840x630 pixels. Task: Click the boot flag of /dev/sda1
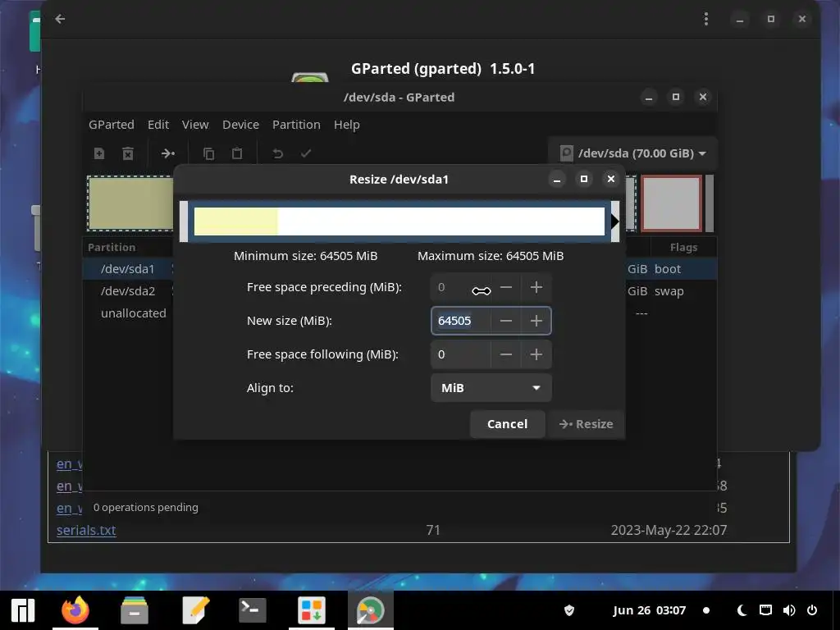pyautogui.click(x=668, y=269)
